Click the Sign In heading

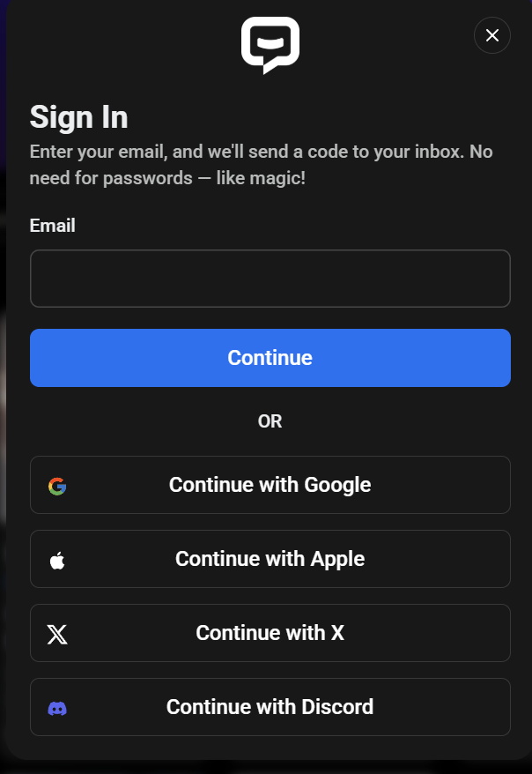(x=79, y=117)
